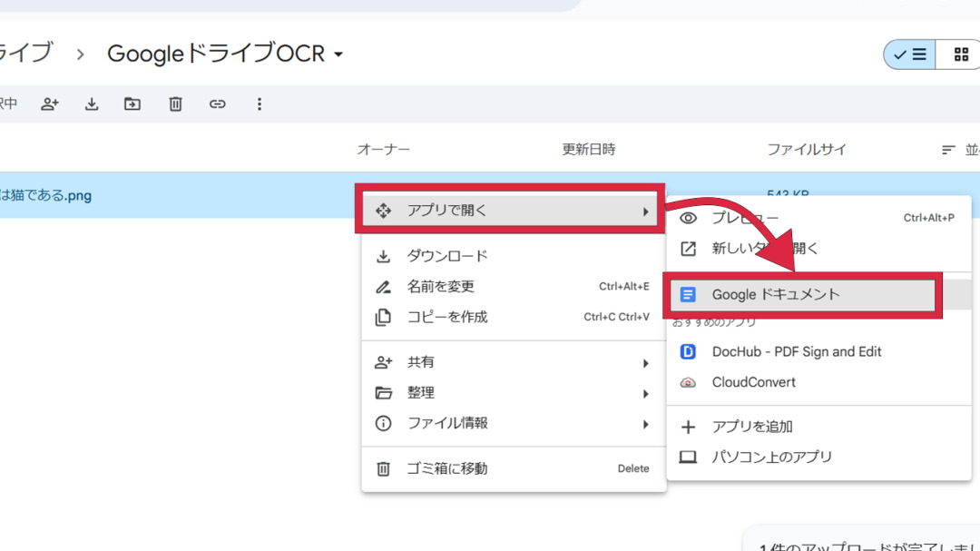Expand the 共有 submenu chevron

click(647, 363)
